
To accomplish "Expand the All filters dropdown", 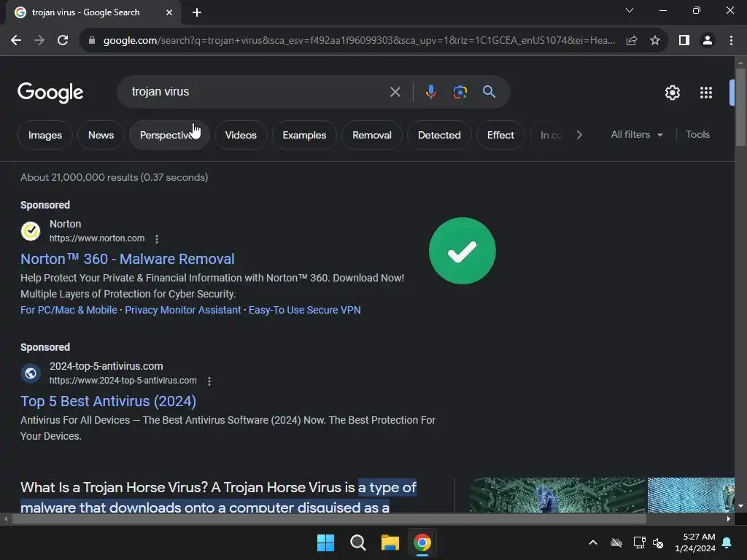I will [637, 135].
